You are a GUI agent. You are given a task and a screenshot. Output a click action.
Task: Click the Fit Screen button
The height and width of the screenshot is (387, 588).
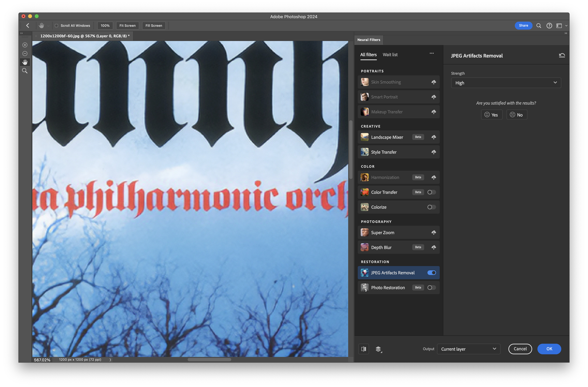pyautogui.click(x=128, y=26)
